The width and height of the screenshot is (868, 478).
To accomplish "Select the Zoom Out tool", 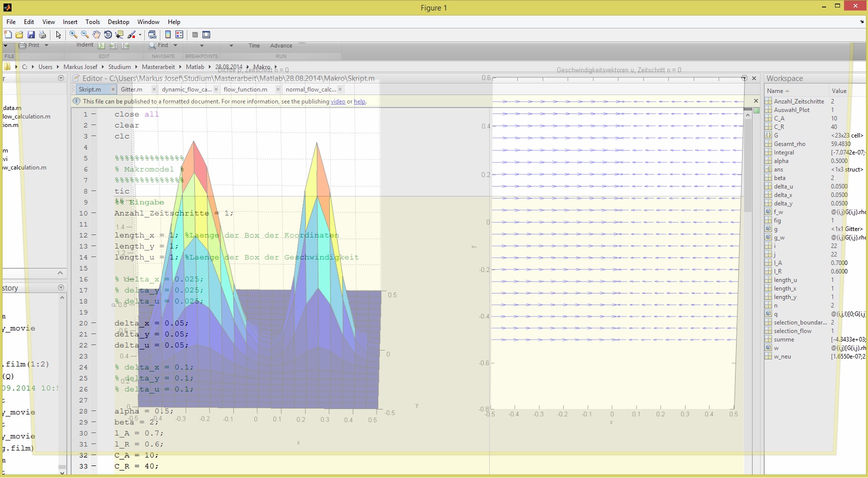I will pos(85,34).
